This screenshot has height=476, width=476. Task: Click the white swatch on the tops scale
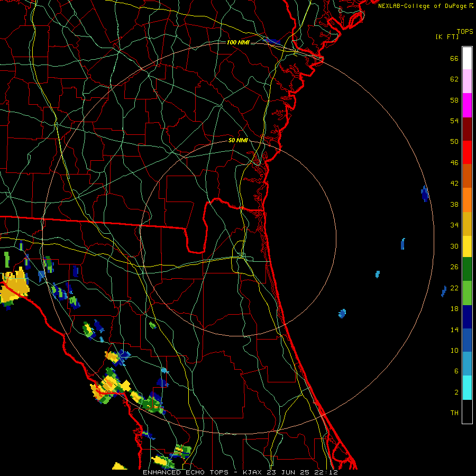pyautogui.click(x=467, y=58)
